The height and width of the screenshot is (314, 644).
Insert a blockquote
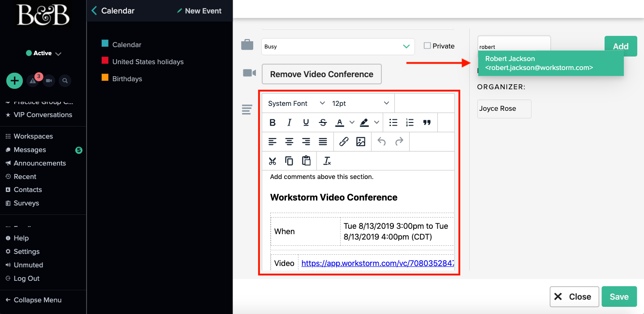[427, 122]
